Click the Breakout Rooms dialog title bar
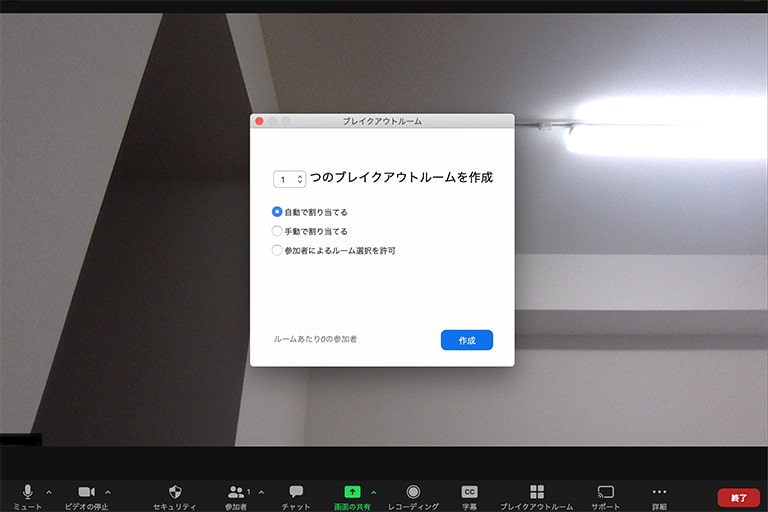768x512 pixels. [382, 121]
